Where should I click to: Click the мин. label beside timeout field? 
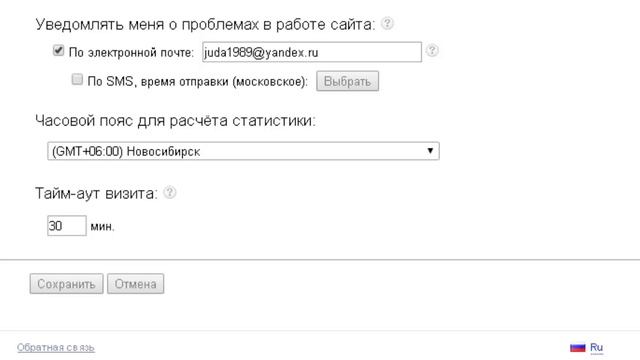pos(102,227)
